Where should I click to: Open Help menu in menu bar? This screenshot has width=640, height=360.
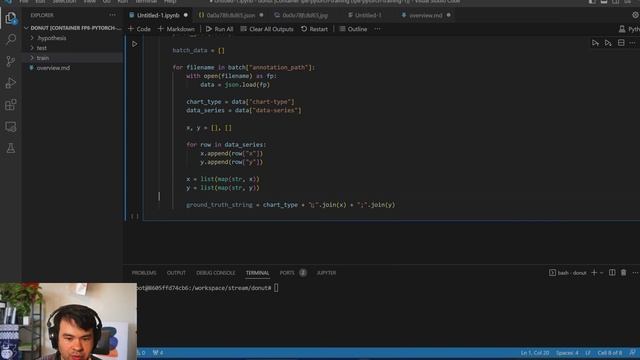(170, 2)
